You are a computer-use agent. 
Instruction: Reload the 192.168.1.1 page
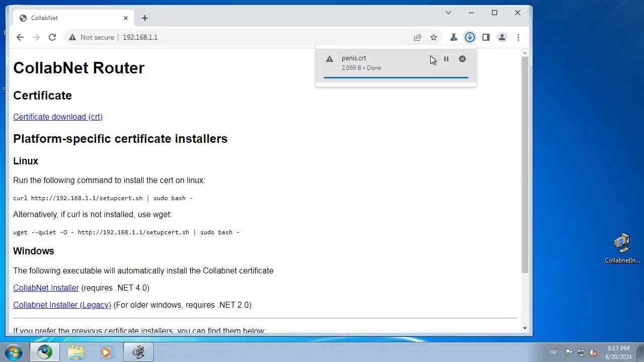pyautogui.click(x=52, y=37)
